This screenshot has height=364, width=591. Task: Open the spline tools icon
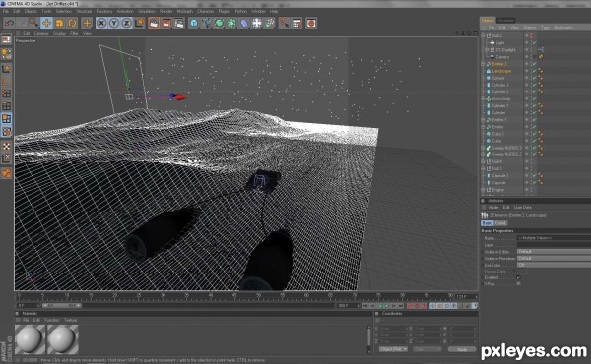coord(207,23)
